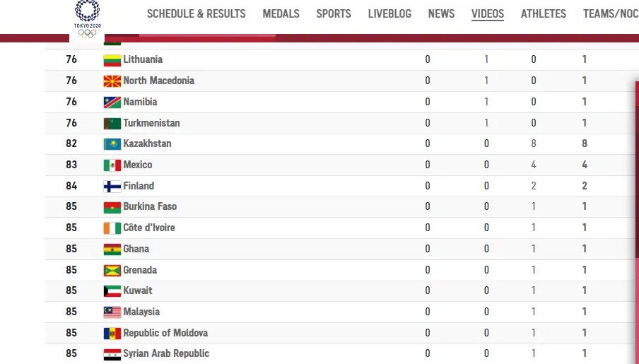Click the Finland flag icon
The width and height of the screenshot is (639, 364).
tap(112, 187)
